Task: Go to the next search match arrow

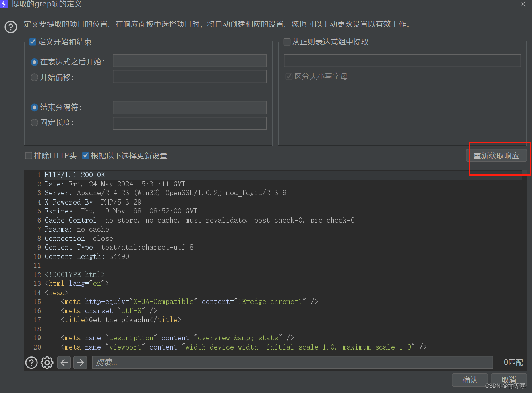Action: pyautogui.click(x=81, y=363)
